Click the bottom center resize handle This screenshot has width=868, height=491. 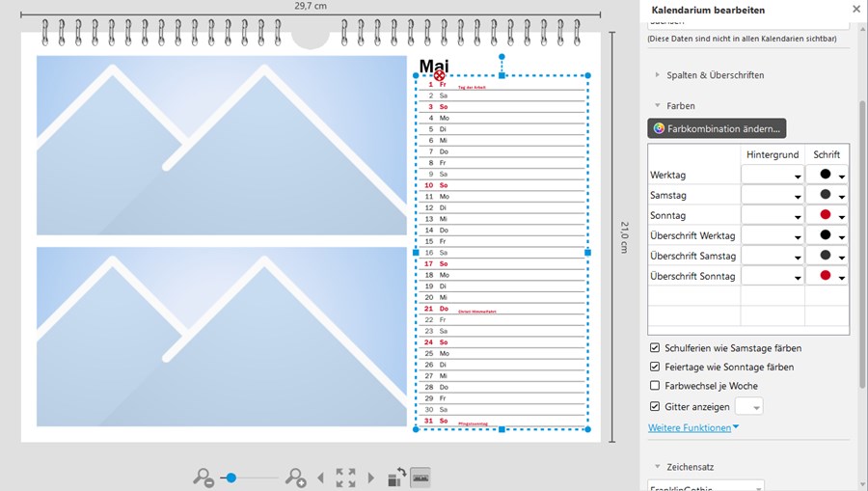(502, 429)
